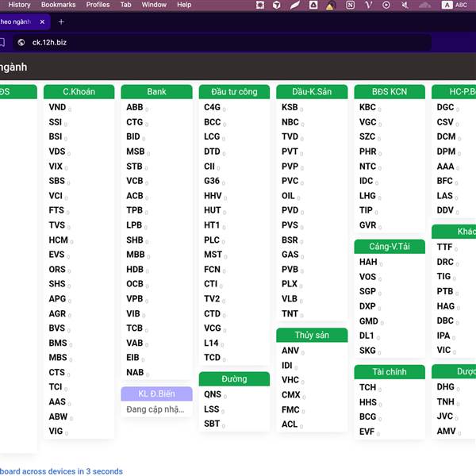This screenshot has height=476, width=476.
Task: Click the feather icon in menu bar
Action: (295, 5)
